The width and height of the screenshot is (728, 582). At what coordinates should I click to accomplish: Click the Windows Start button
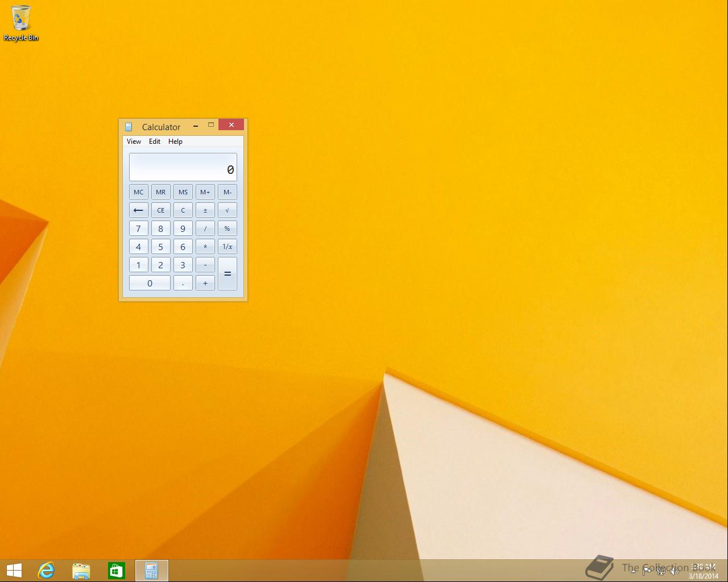click(14, 571)
